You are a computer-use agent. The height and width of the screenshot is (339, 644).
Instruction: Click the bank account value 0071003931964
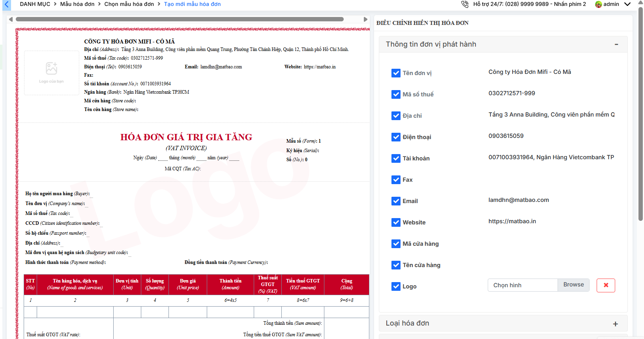pyautogui.click(x=551, y=157)
